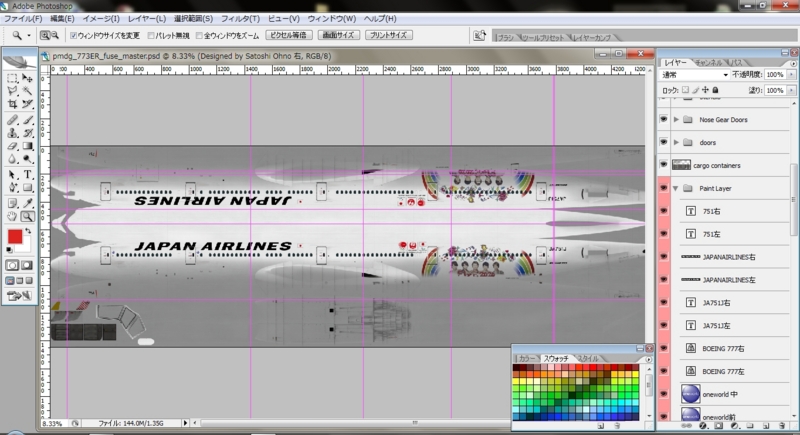Open the blend mode dropdown (通常)
This screenshot has width=800, height=435.
point(694,74)
